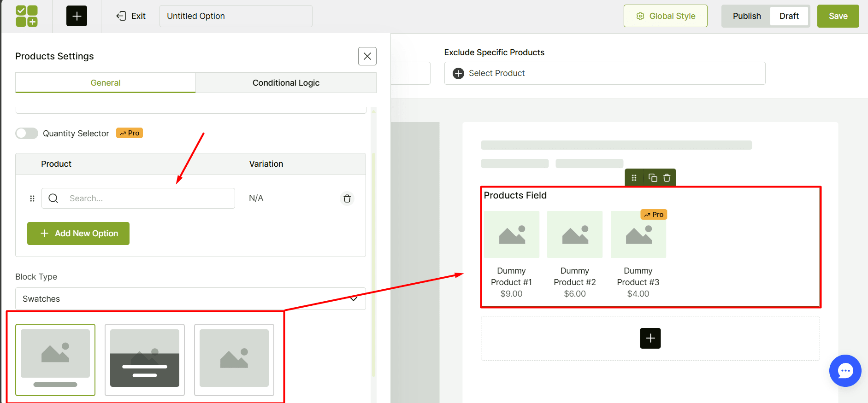Open the General tab
Screen dimensions: 868x403
coord(106,83)
